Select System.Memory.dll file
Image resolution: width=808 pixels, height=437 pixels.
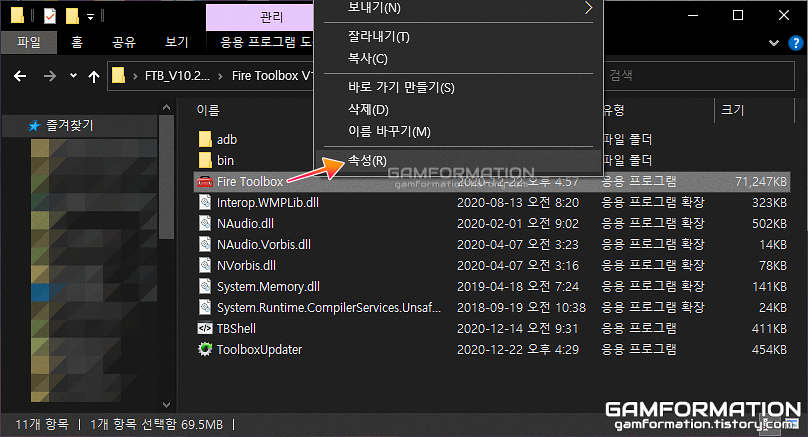(x=268, y=287)
